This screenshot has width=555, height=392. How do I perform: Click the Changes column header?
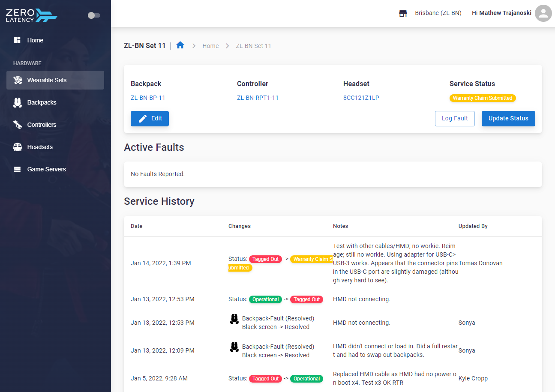[x=240, y=226]
